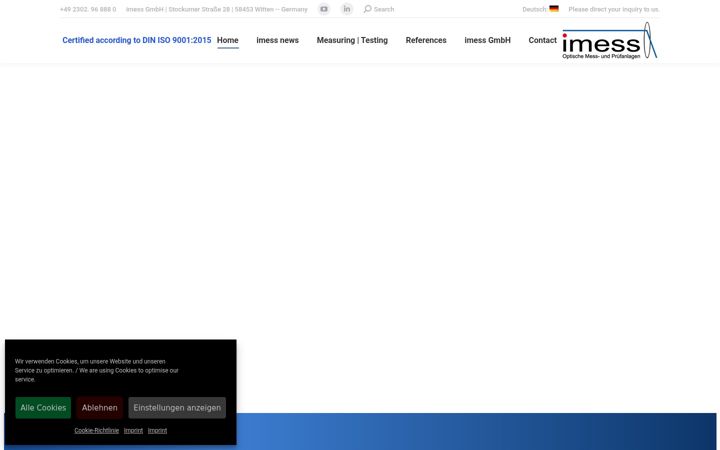Screen dimensions: 720x450
Task: Open the Home menu item
Action: (228, 40)
